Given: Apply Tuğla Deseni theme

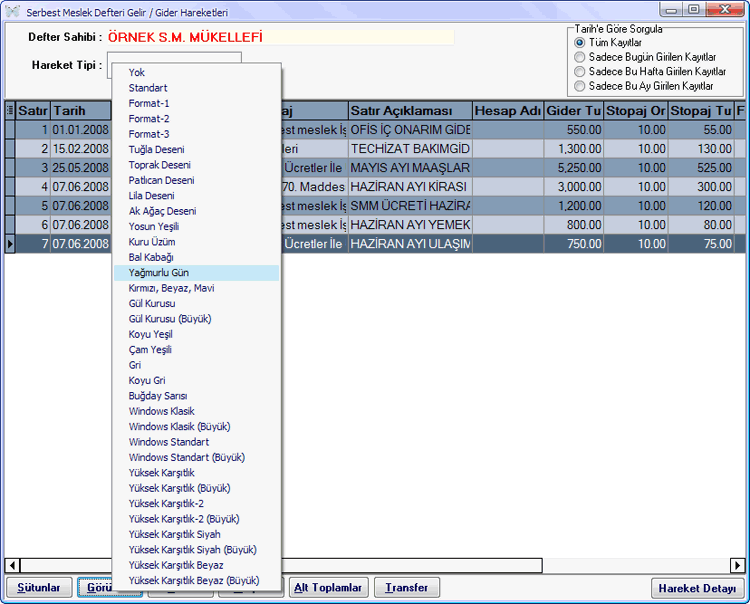Looking at the screenshot, I should point(197,149).
